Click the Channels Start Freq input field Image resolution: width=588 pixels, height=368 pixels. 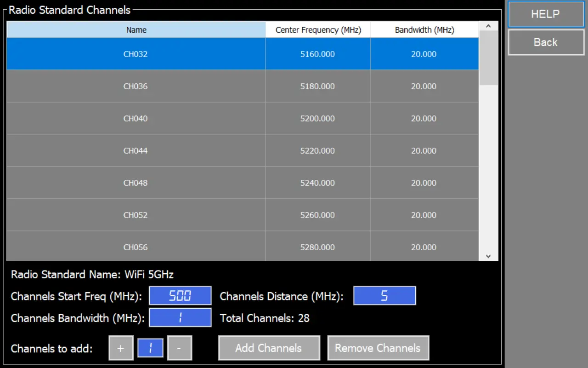pyautogui.click(x=180, y=296)
